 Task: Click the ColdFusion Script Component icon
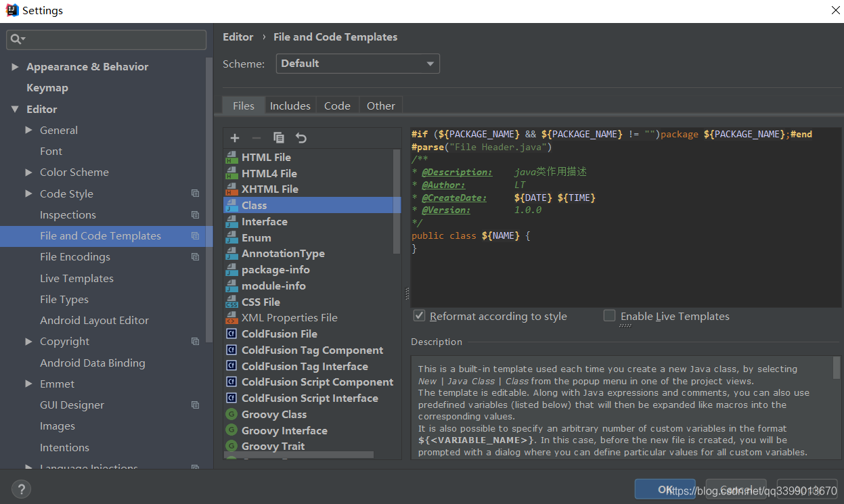tap(231, 382)
